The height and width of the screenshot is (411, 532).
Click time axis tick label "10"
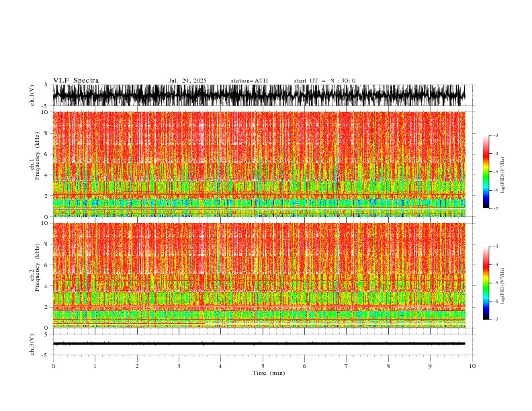[x=472, y=366]
